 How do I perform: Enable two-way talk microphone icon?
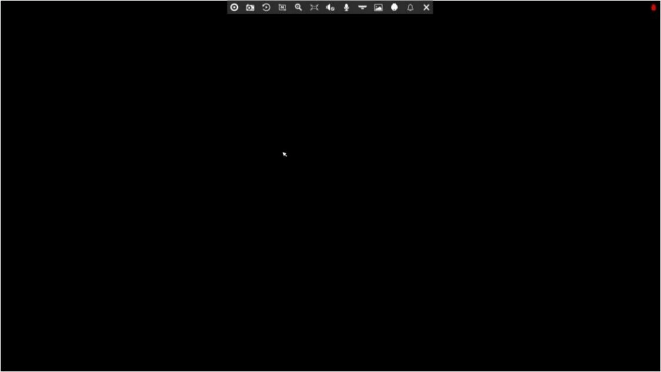click(x=346, y=8)
